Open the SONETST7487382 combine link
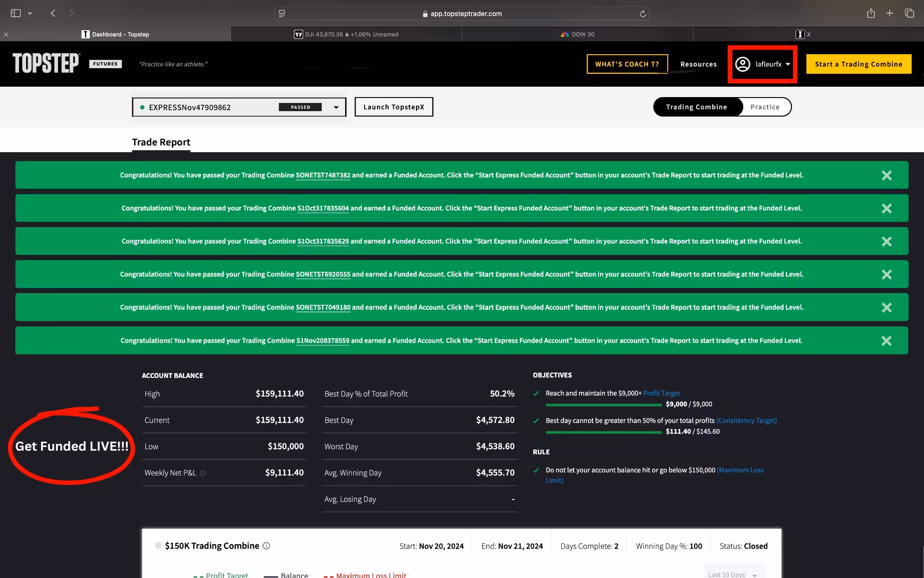 (x=323, y=175)
